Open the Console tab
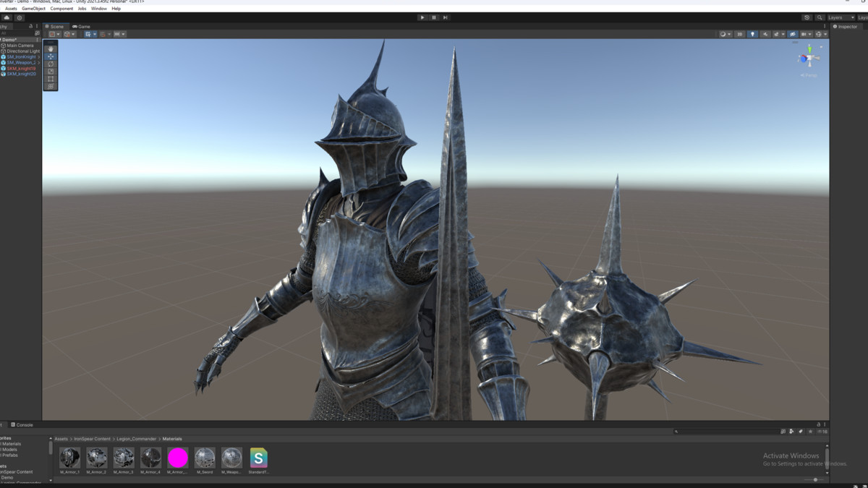 [x=24, y=425]
